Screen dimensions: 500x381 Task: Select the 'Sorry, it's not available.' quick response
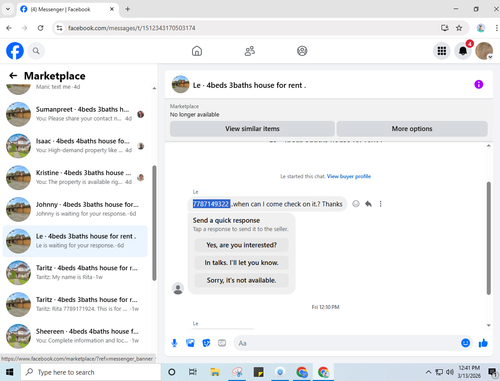[x=241, y=280]
